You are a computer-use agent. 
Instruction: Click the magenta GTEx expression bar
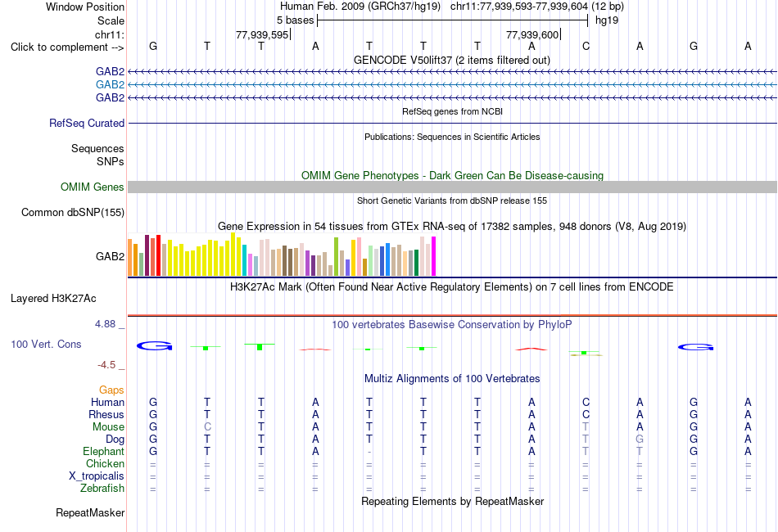point(434,256)
